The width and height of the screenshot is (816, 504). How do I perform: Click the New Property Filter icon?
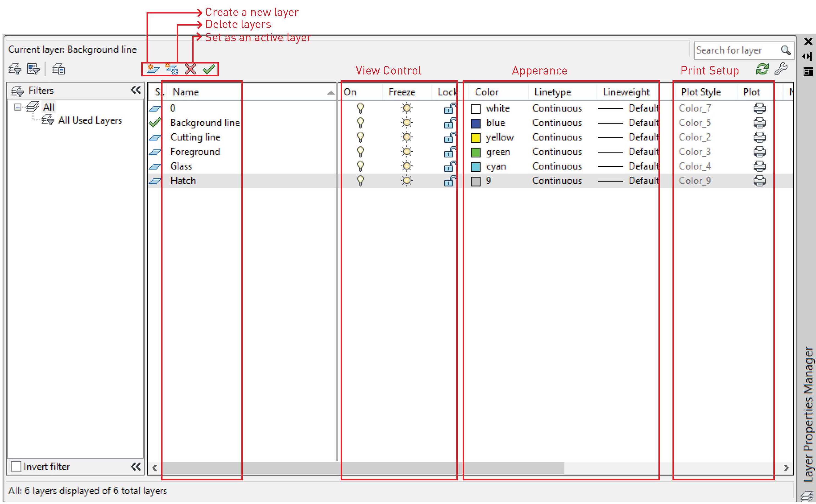[15, 69]
